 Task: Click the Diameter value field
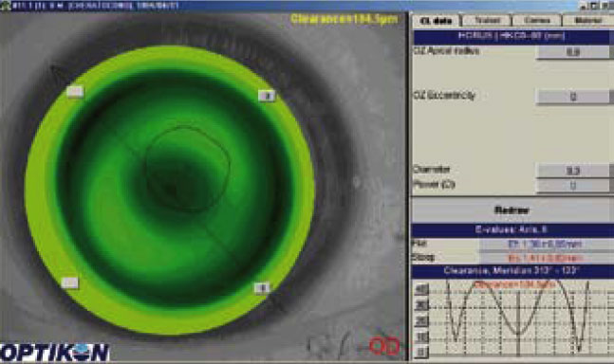[572, 171]
